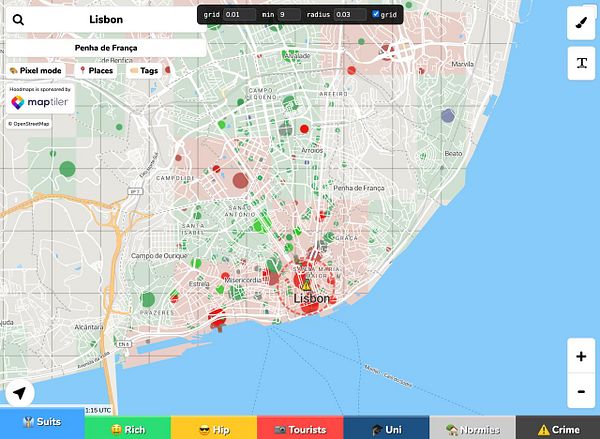Click the Alcântara map label

coord(89,327)
